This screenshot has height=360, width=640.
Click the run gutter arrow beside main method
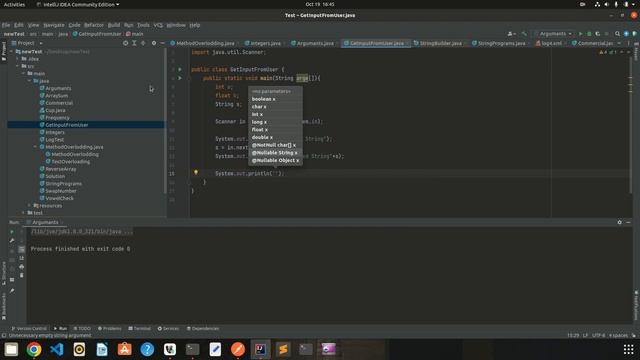point(180,78)
